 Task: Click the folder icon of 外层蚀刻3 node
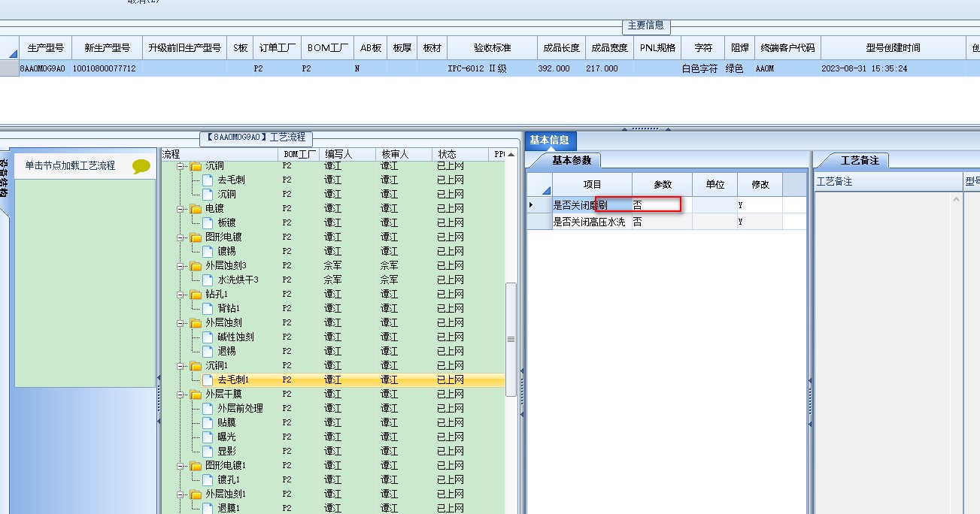[196, 266]
